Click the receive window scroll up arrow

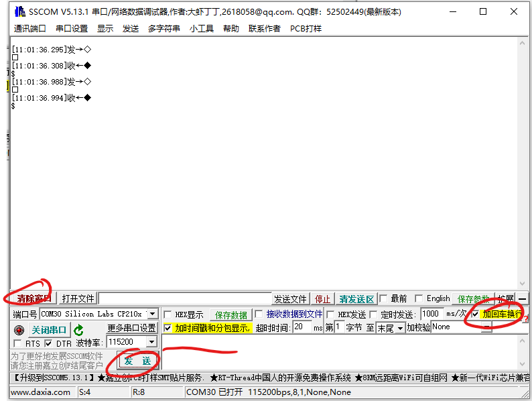pos(522,43)
